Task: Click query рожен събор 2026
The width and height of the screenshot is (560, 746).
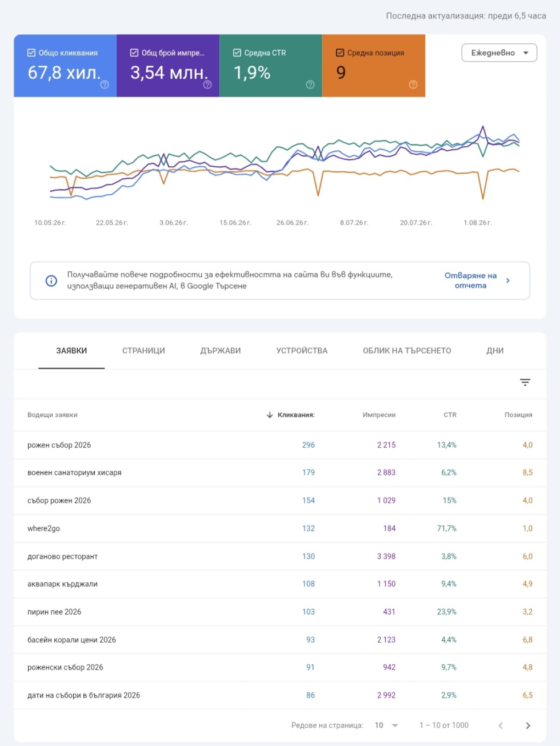Action: 59,445
